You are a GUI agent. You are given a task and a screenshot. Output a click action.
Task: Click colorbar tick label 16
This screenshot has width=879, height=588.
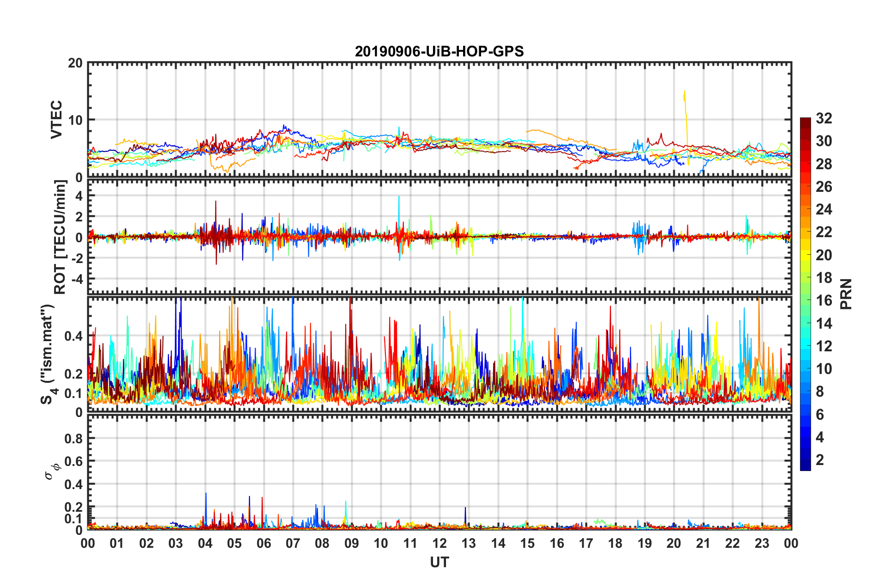click(824, 300)
